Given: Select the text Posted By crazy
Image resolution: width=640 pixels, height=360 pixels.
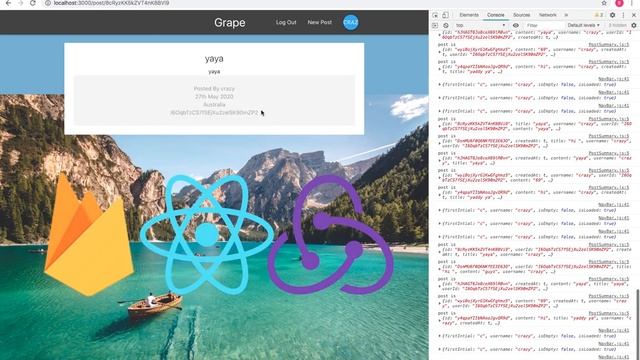Looking at the screenshot, I should pos(214,89).
